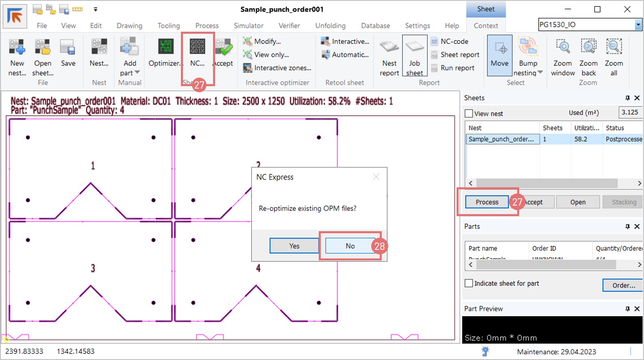Click No in NC Express dialog

[350, 246]
